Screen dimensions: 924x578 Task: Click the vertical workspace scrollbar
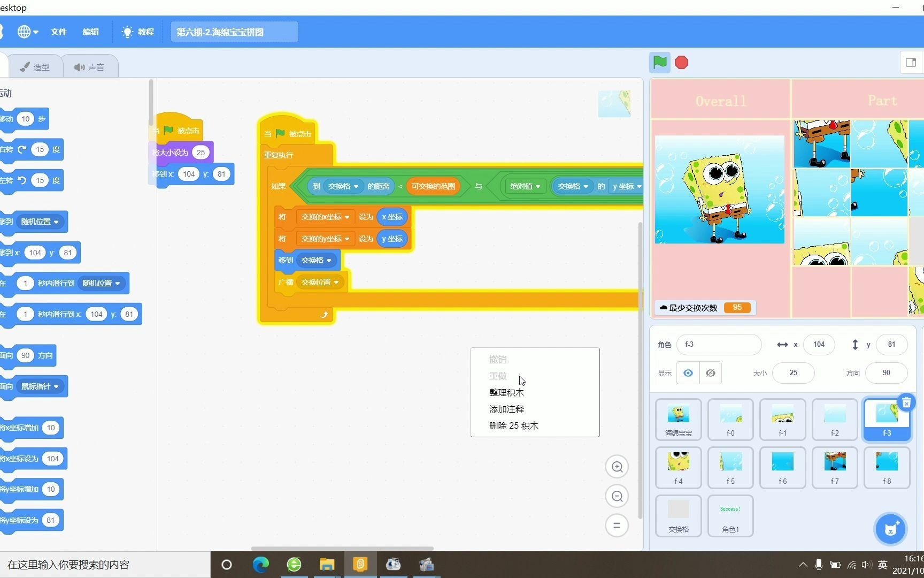coord(640,369)
